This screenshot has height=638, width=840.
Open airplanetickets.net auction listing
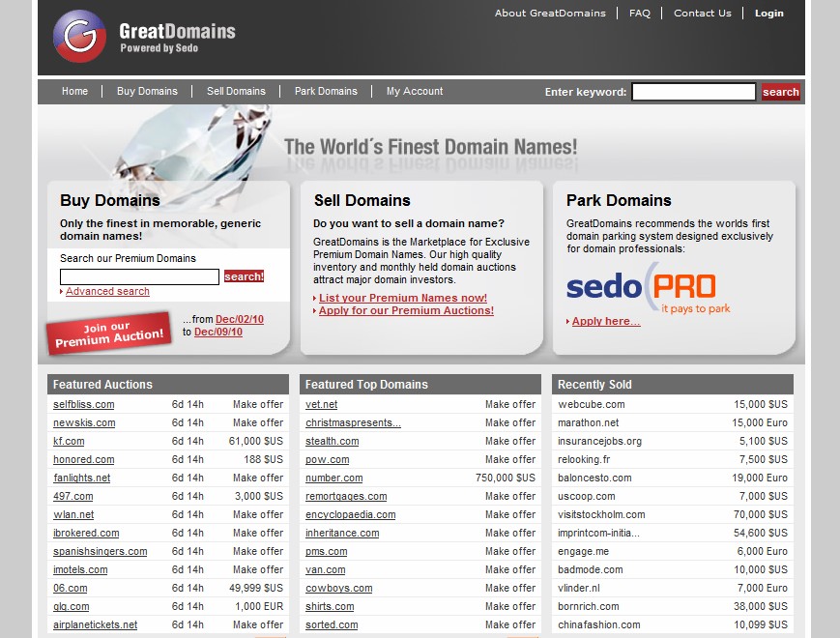96,624
